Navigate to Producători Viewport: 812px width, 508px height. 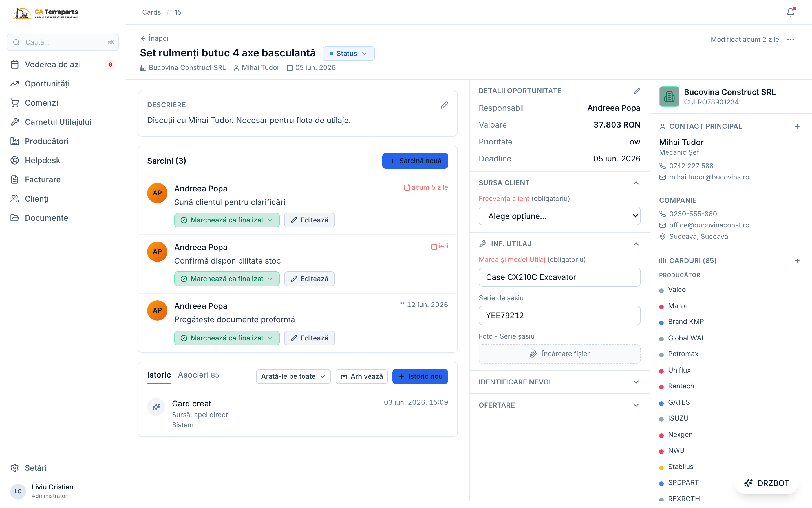[63, 141]
